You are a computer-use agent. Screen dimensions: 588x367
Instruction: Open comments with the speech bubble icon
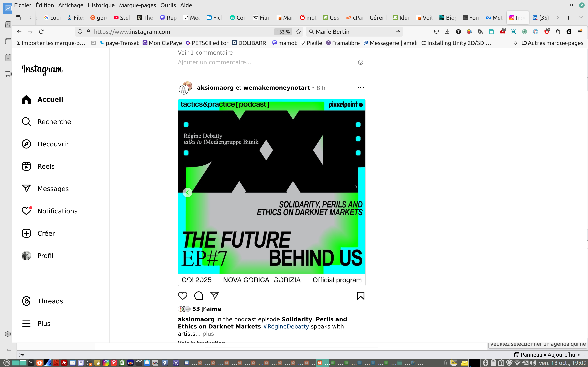pos(198,296)
